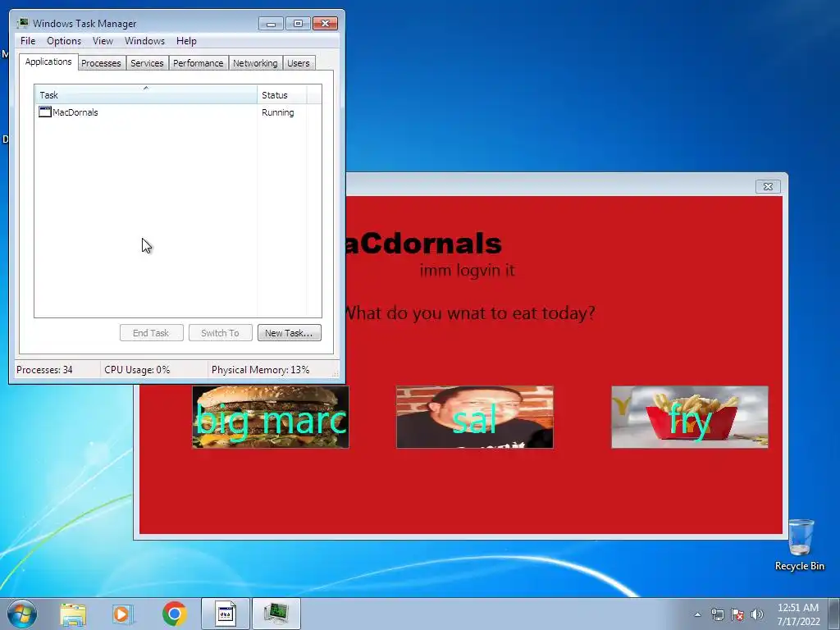Open the Windows Start menu
This screenshot has height=630, width=840.
click(22, 614)
